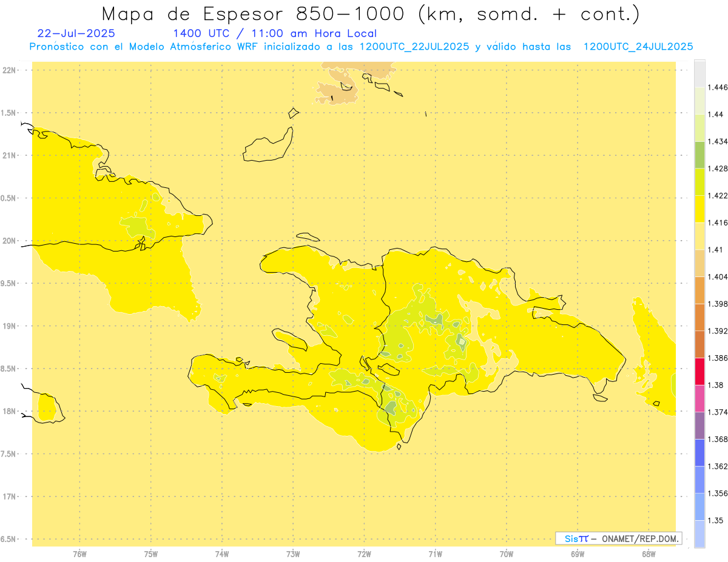
Task: Click the "1.398" colorbar value
Action: point(716,304)
